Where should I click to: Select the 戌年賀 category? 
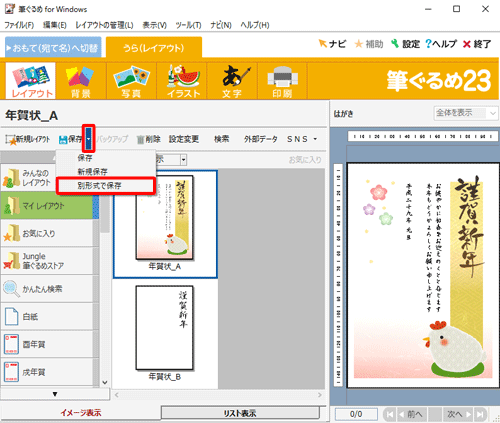click(47, 372)
